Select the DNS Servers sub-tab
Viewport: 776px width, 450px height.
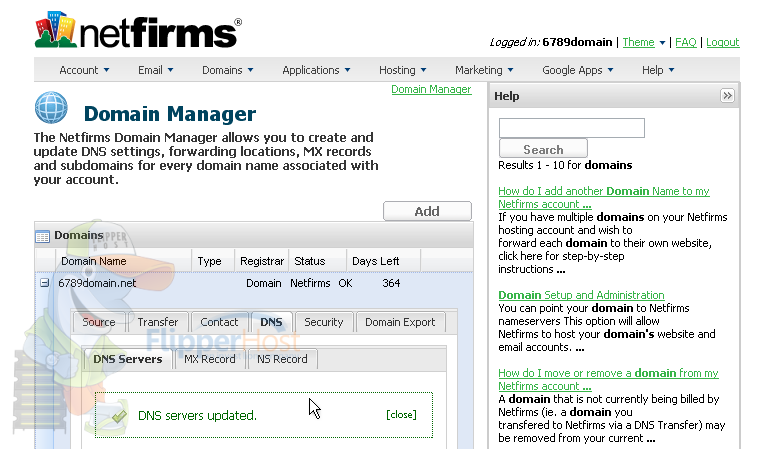coord(128,359)
